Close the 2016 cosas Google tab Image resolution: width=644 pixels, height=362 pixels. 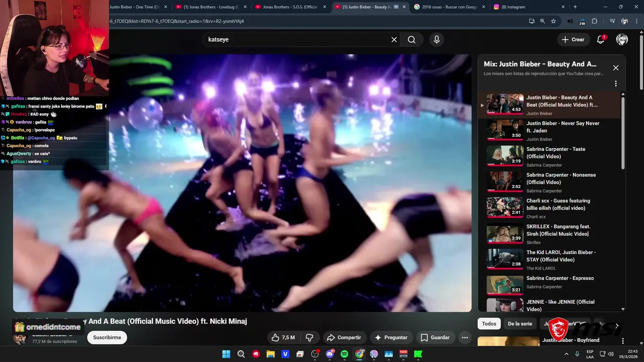(x=483, y=7)
